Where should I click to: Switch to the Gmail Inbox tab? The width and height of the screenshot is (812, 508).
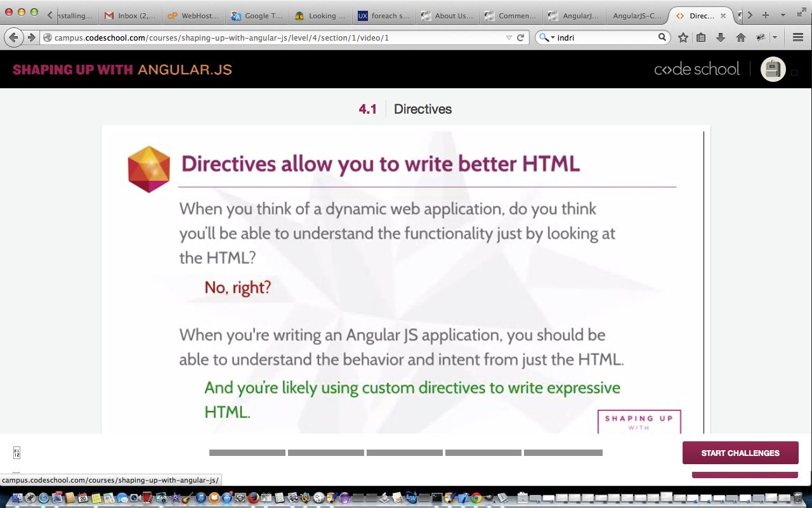coord(130,16)
